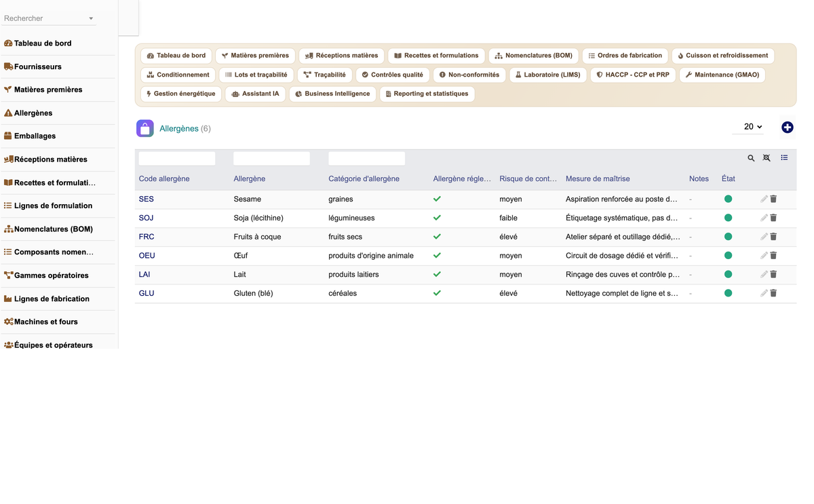
Task: Click Sesame regulated allergen checkmark
Action: click(437, 199)
